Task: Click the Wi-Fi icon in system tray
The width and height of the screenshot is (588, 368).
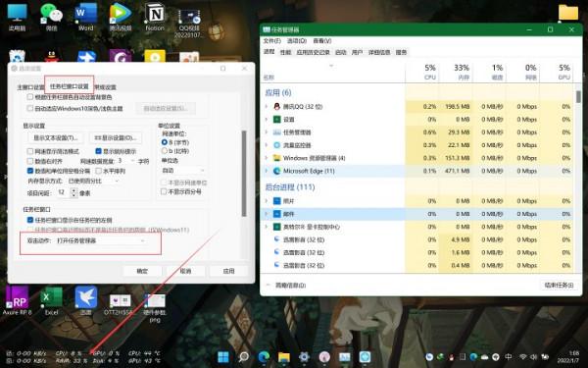Action: [522, 357]
